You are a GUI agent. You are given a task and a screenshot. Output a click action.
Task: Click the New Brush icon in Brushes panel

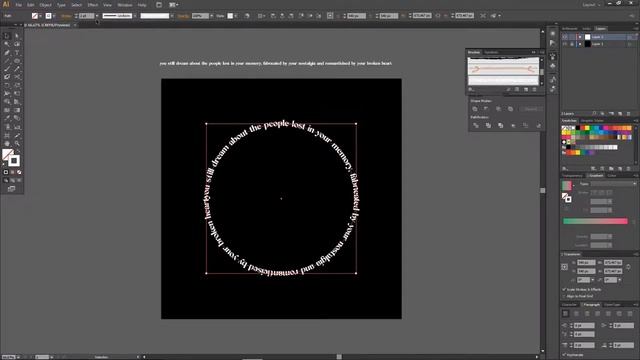pyautogui.click(x=526, y=89)
